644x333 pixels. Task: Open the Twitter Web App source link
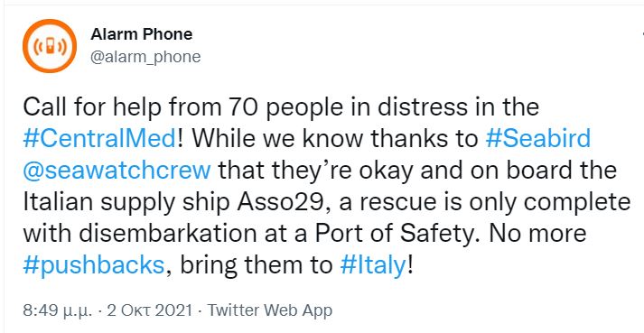(269, 310)
